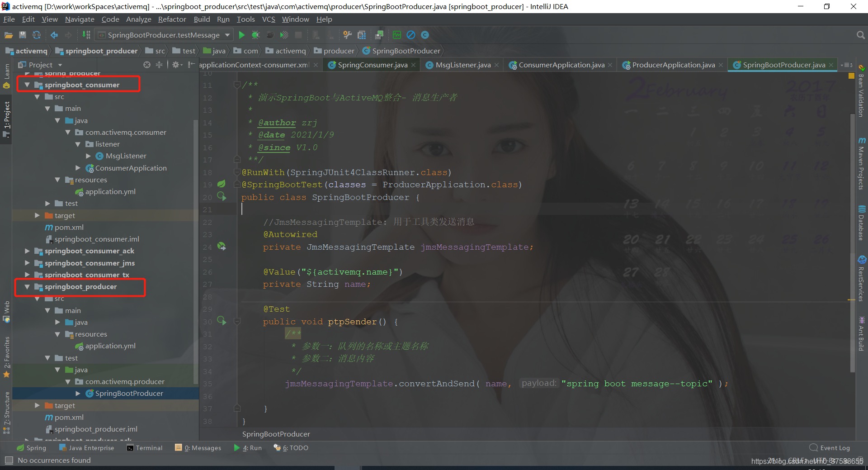Screen dimensions: 868x470
Task: Hide the Project tool window
Action: pyautogui.click(x=192, y=65)
